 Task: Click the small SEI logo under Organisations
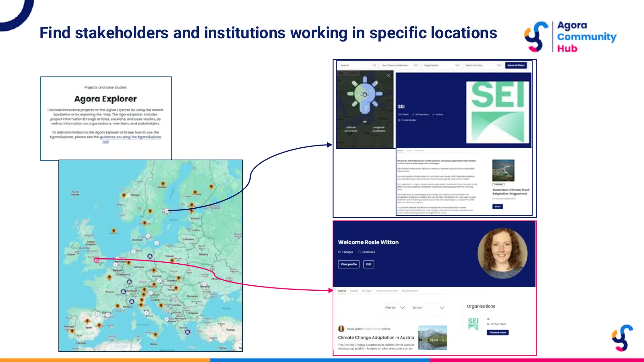[473, 324]
